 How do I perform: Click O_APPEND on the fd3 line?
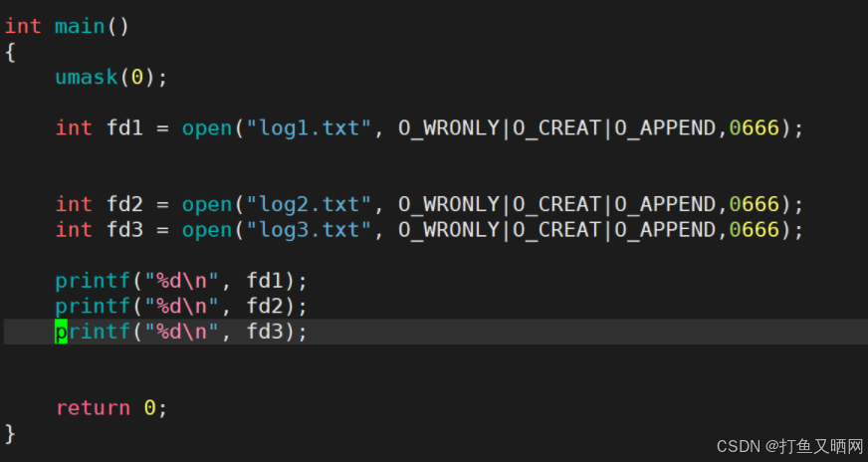pyautogui.click(x=665, y=229)
